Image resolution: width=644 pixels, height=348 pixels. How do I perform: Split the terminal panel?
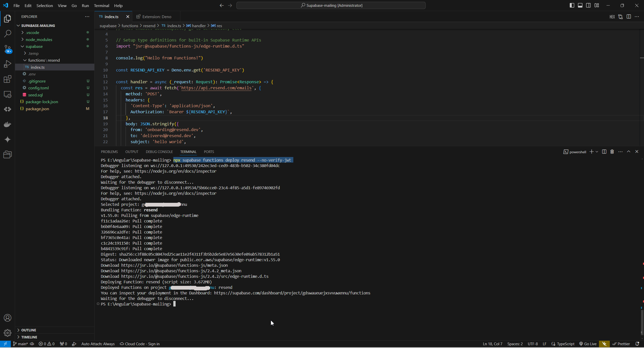(604, 152)
